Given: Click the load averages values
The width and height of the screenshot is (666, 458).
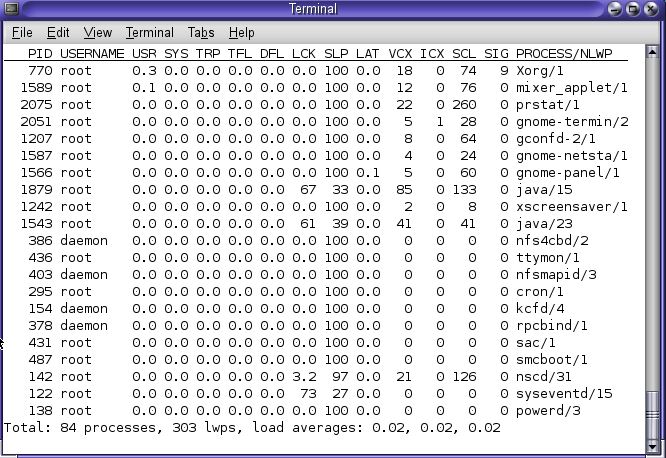Looking at the screenshot, I should click(x=436, y=427).
